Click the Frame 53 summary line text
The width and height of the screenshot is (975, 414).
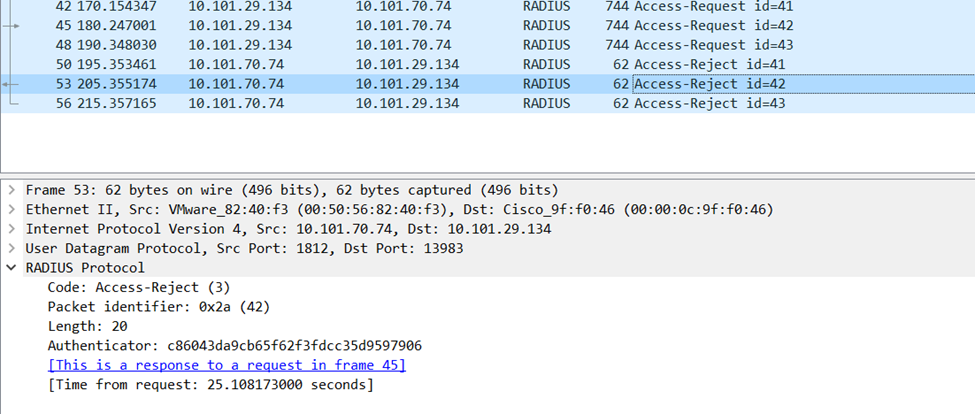(x=291, y=190)
